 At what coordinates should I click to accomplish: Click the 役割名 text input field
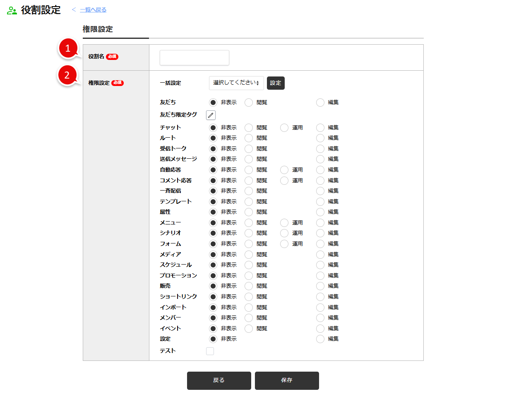pos(194,58)
